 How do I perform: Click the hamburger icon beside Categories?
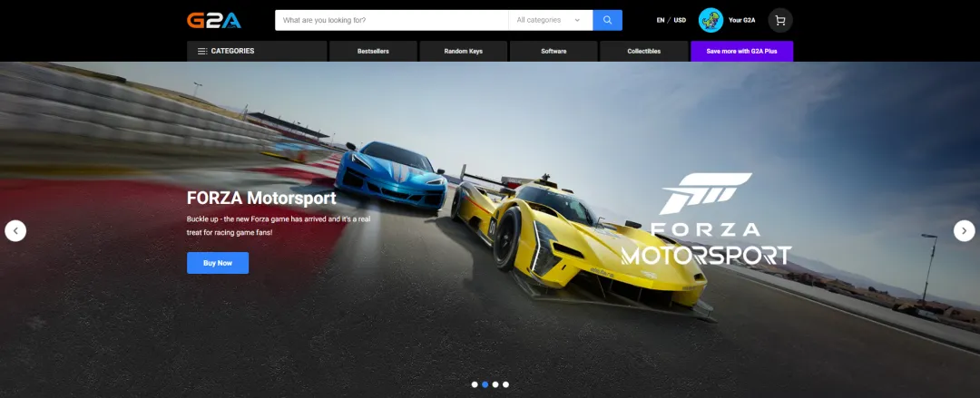202,52
